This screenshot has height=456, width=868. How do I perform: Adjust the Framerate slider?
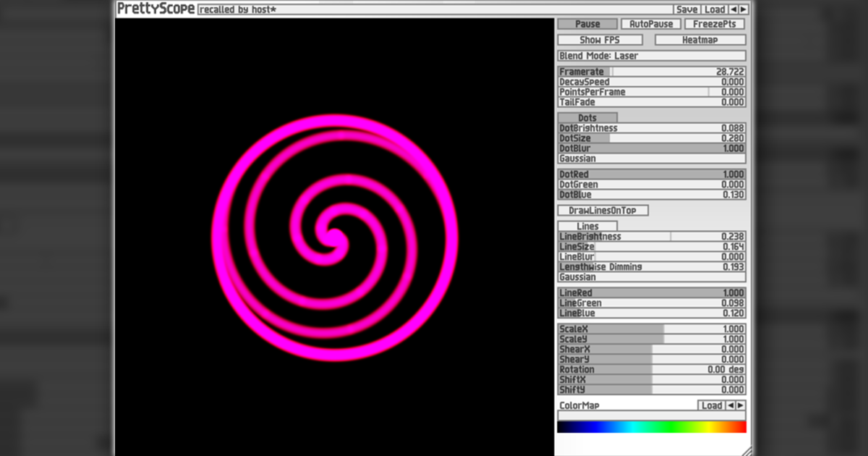coord(651,72)
